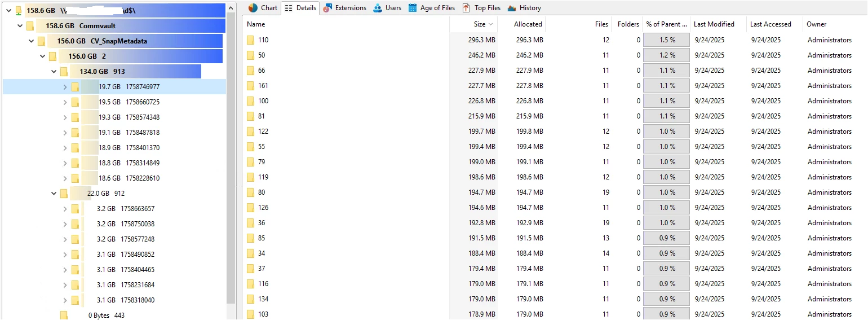This screenshot has height=320, width=868.
Task: Select the 1758314849 tree item
Action: pos(143,163)
